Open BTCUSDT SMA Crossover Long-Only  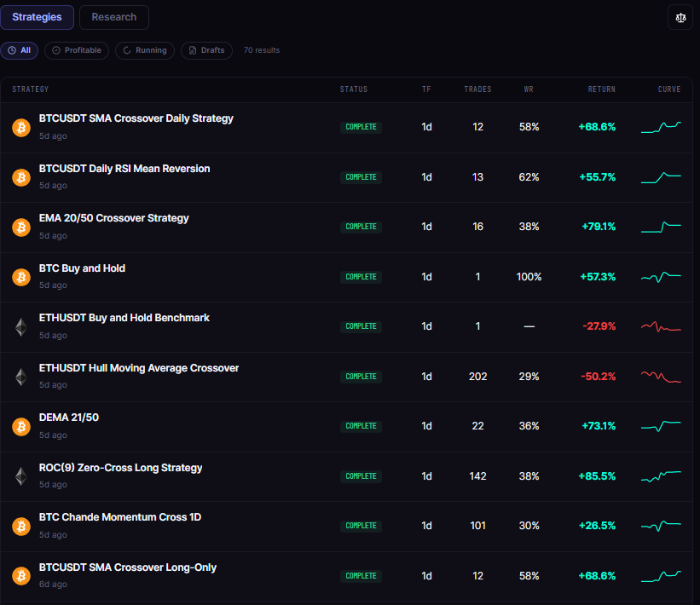point(128,568)
